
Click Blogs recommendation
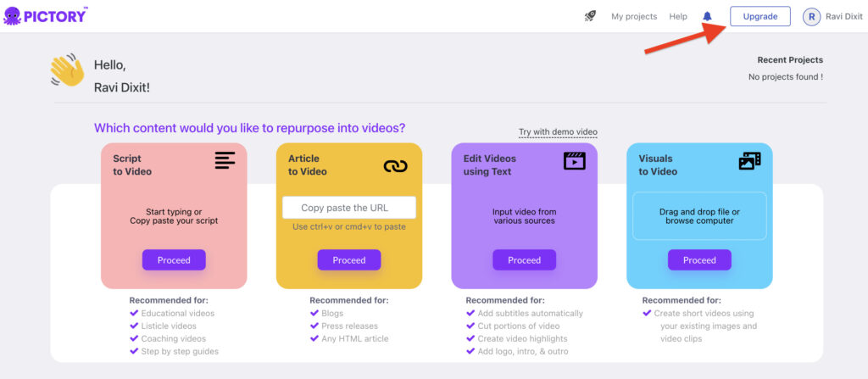[332, 313]
